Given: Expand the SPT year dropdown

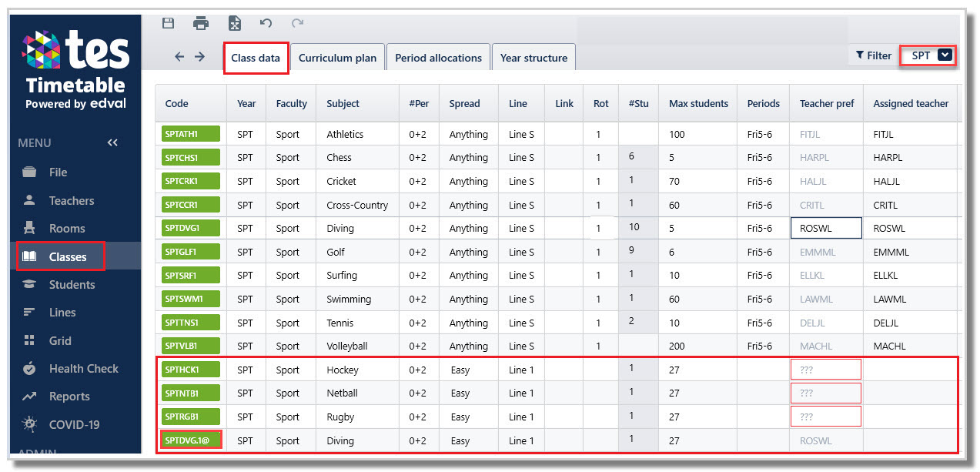Looking at the screenshot, I should 929,55.
